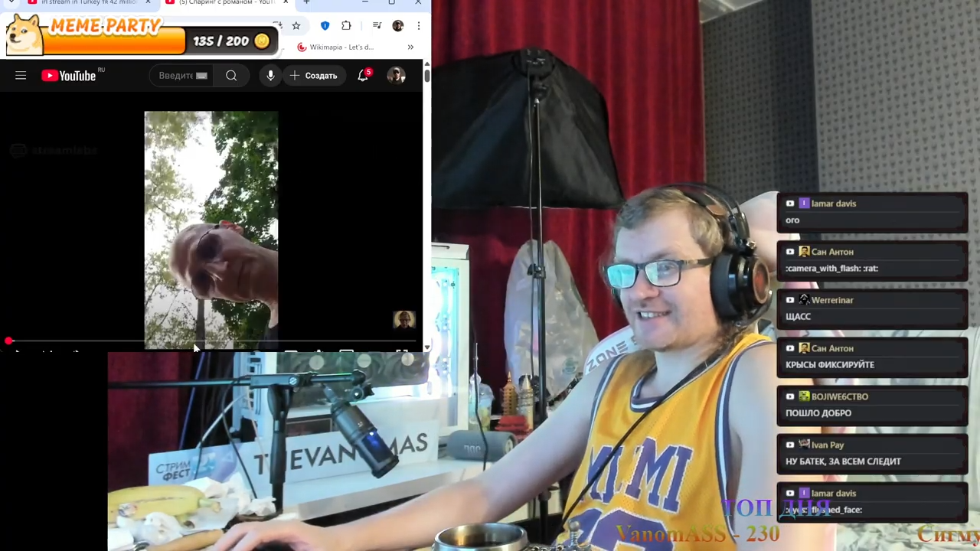This screenshot has width=980, height=551.
Task: Expand the hidden bookmarks overflow chevron
Action: [x=410, y=47]
